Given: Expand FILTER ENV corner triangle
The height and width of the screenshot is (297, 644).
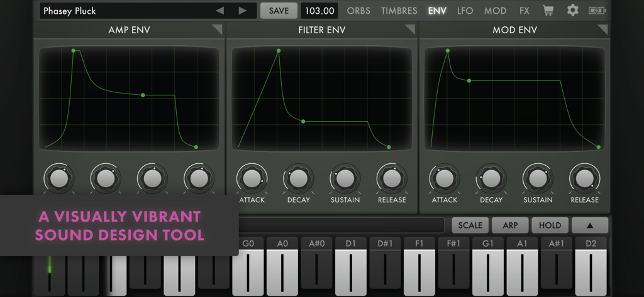Looking at the screenshot, I should [410, 30].
